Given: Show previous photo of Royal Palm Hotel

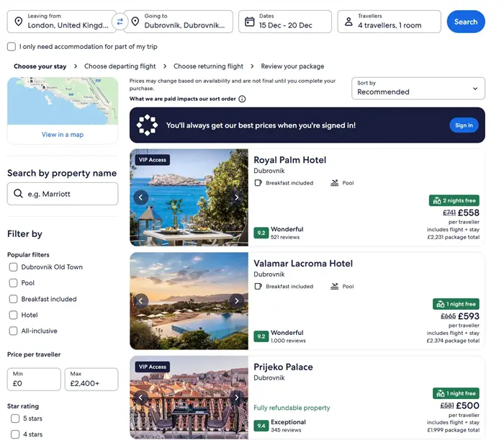Looking at the screenshot, I should point(141,197).
